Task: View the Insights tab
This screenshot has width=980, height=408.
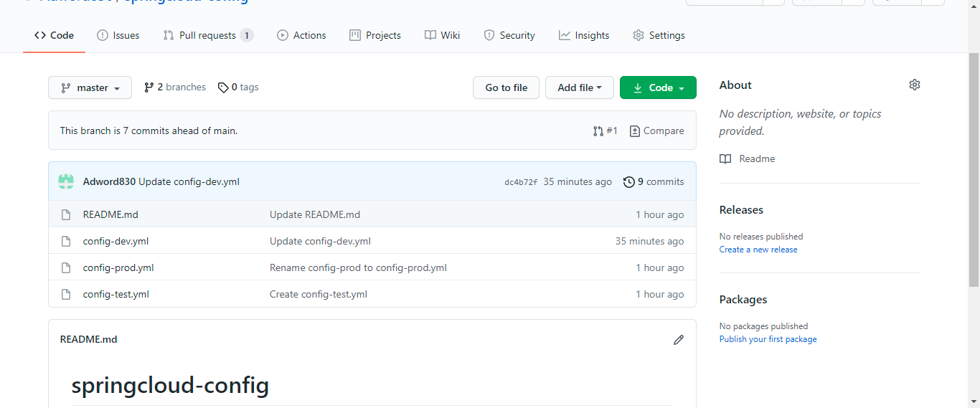Action: [584, 35]
